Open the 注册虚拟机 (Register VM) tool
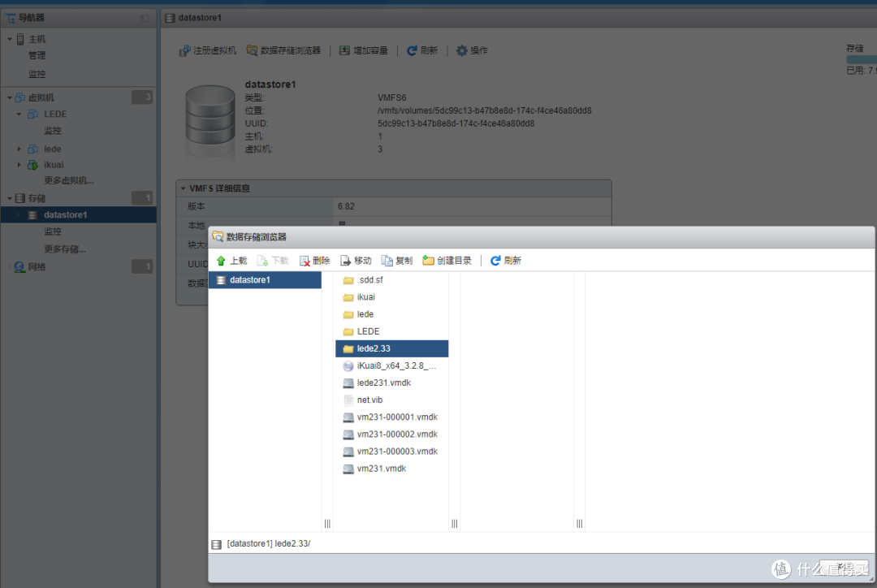The height and width of the screenshot is (588, 877). tap(206, 50)
